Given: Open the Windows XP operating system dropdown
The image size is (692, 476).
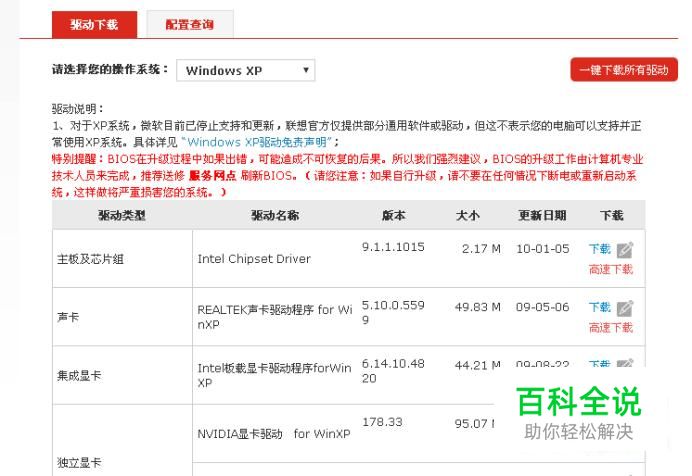Looking at the screenshot, I should [x=245, y=70].
